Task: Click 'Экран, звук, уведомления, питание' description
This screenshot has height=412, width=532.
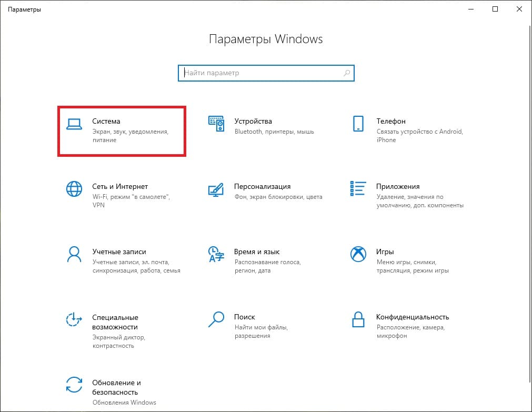Action: 131,136
